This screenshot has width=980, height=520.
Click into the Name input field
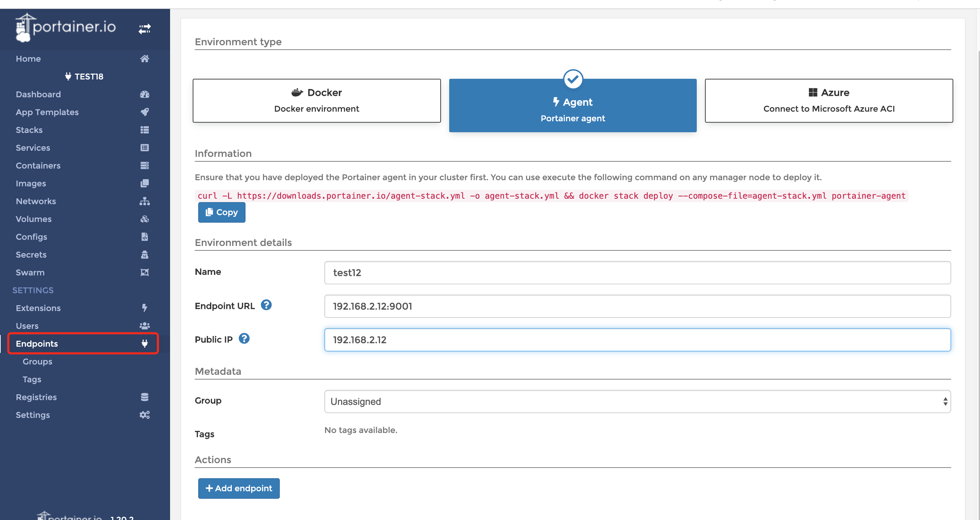click(637, 273)
